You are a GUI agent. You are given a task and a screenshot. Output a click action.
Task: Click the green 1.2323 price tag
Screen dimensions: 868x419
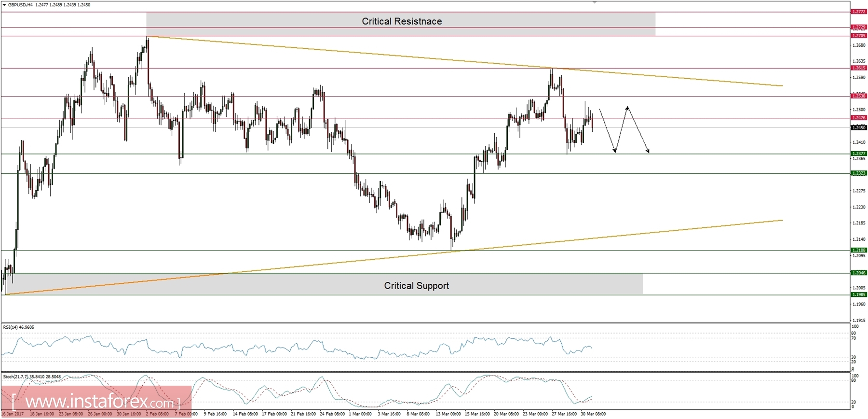pos(858,173)
